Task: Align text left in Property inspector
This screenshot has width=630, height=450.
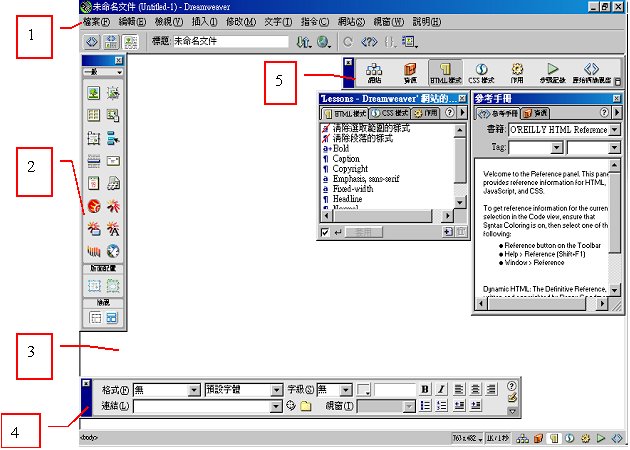Action: tap(459, 389)
